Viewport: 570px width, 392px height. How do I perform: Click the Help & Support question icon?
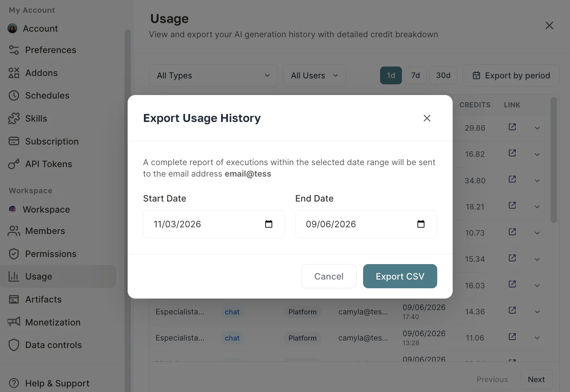click(14, 383)
